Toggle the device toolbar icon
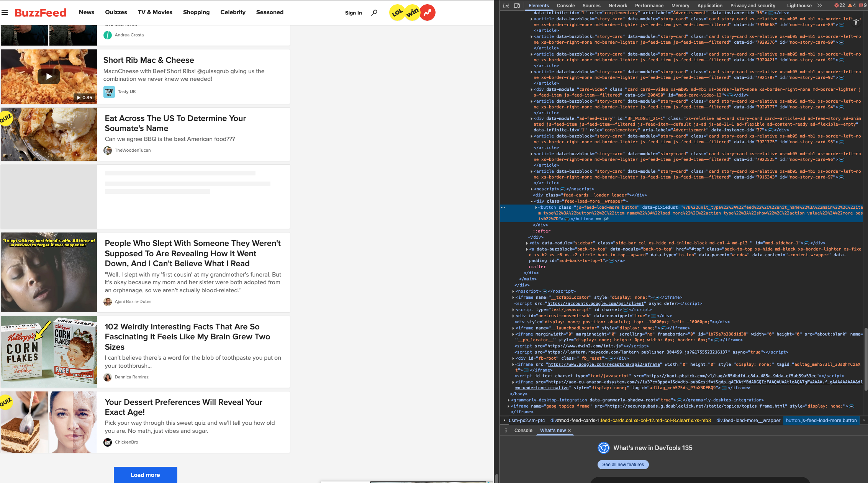Image resolution: width=868 pixels, height=483 pixels. coord(517,5)
